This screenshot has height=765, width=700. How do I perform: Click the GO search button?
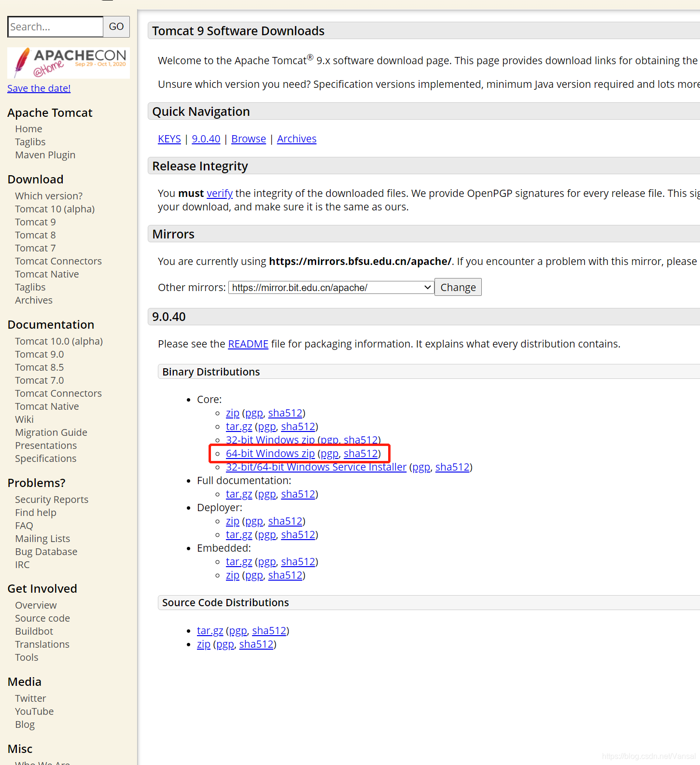point(116,27)
